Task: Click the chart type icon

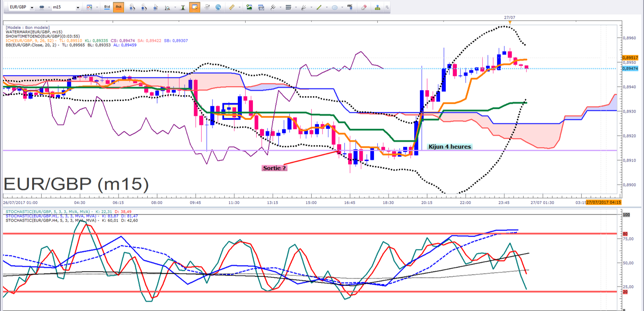Action: pos(88,7)
